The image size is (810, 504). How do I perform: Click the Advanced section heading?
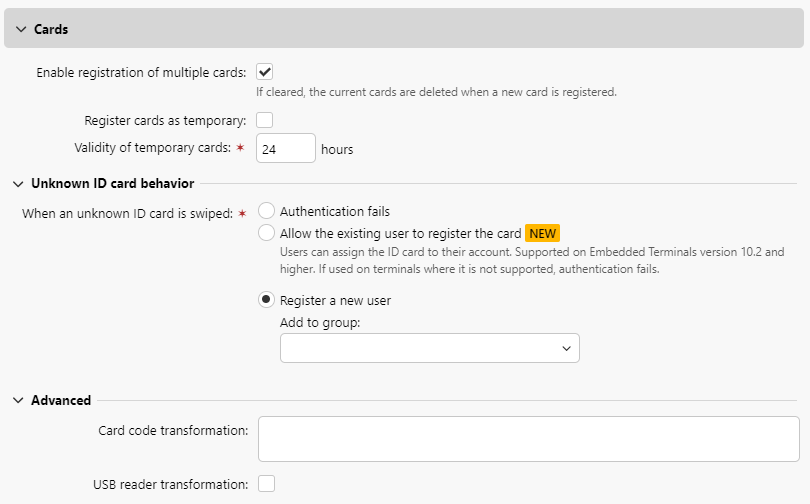pos(61,400)
